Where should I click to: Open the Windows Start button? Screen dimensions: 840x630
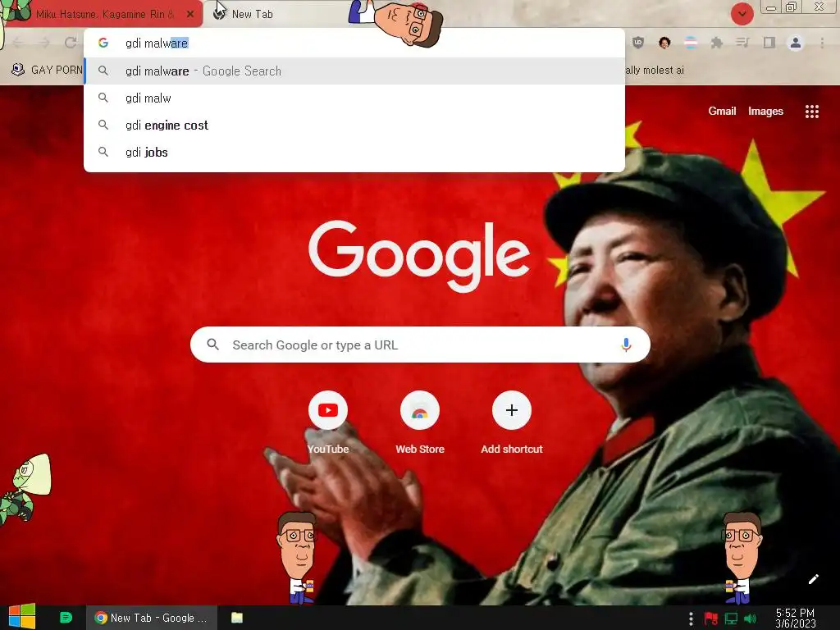[22, 617]
